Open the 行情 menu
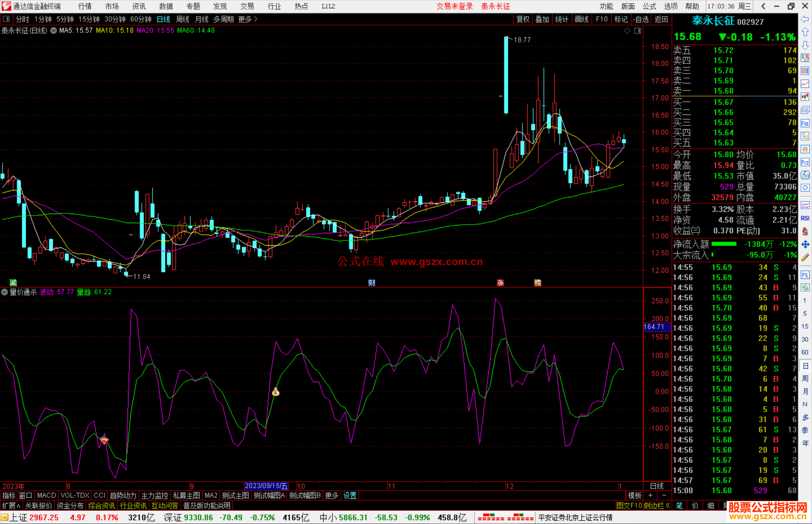The image size is (812, 524). point(85,6)
